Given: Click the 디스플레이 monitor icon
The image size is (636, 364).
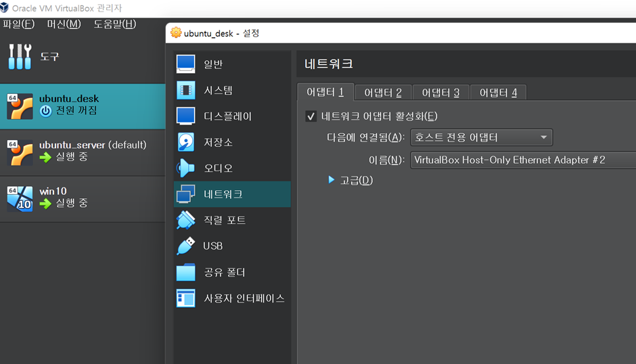Looking at the screenshot, I should click(x=186, y=116).
